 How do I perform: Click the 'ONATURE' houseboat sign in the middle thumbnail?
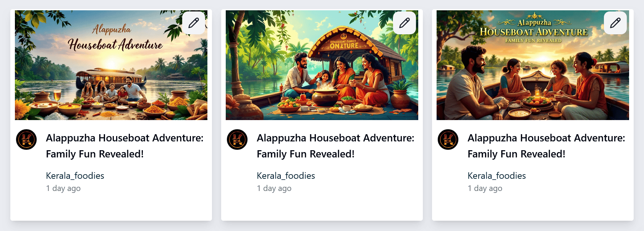coord(344,46)
